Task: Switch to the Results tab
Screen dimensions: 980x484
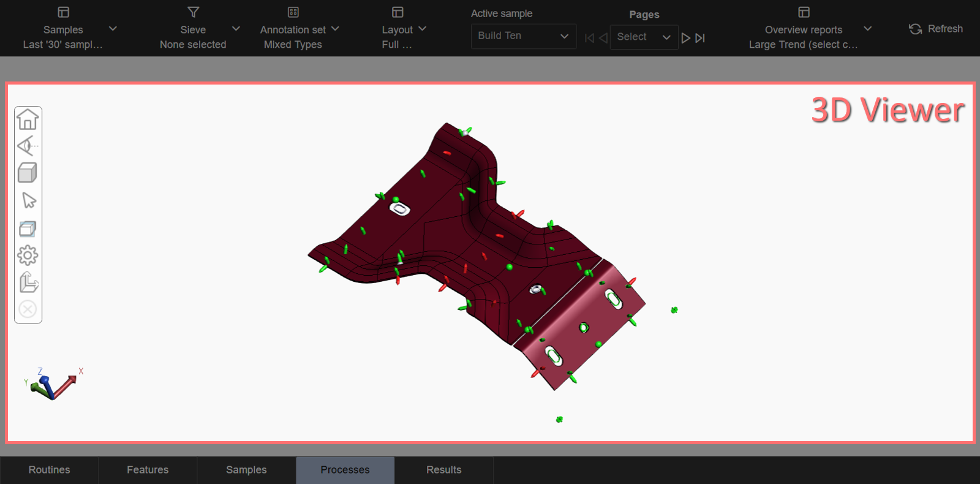Action: click(443, 470)
